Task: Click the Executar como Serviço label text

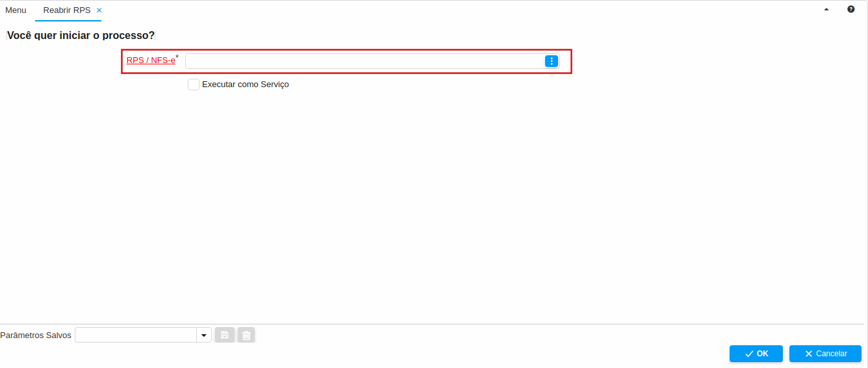Action: (245, 85)
